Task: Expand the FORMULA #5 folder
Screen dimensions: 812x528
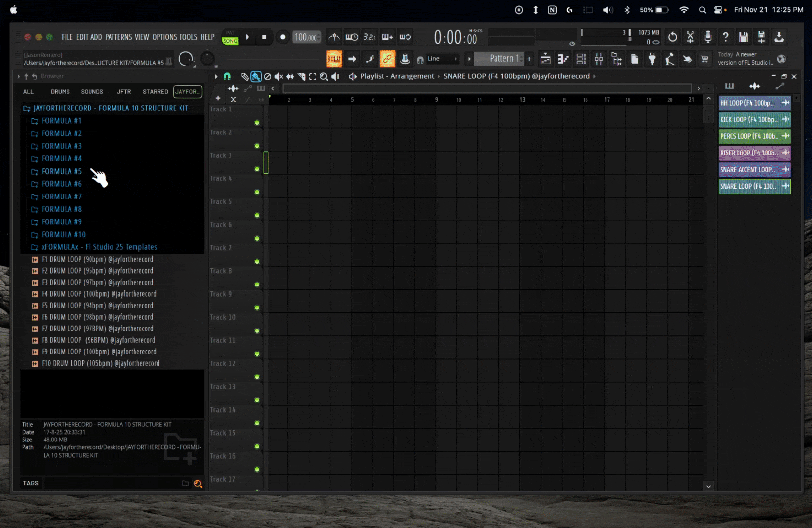Action: tap(61, 172)
